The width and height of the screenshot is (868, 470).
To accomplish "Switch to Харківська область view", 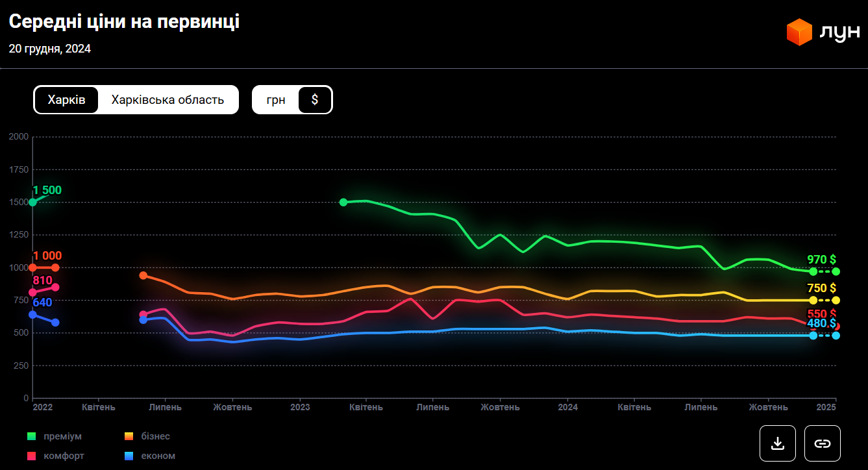I will [167, 100].
